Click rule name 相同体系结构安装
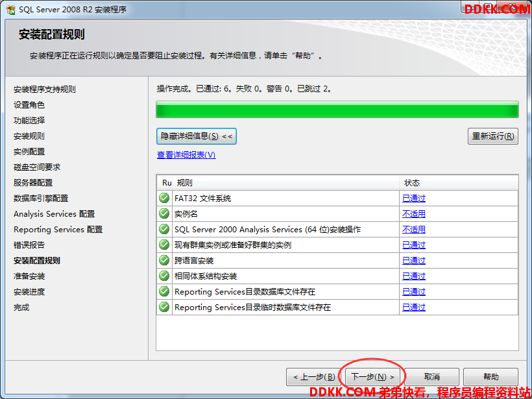 click(x=206, y=276)
